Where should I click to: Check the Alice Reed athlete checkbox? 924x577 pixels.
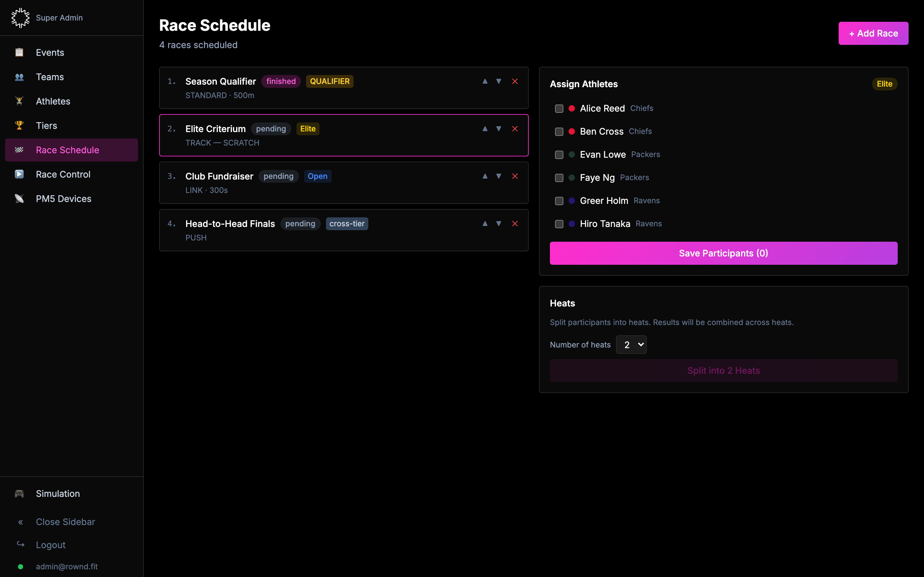[559, 108]
